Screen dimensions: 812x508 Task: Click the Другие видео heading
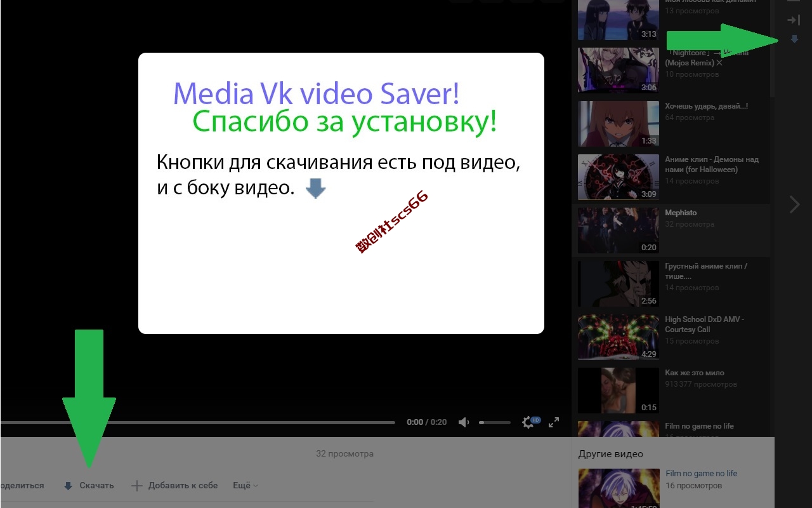click(611, 454)
